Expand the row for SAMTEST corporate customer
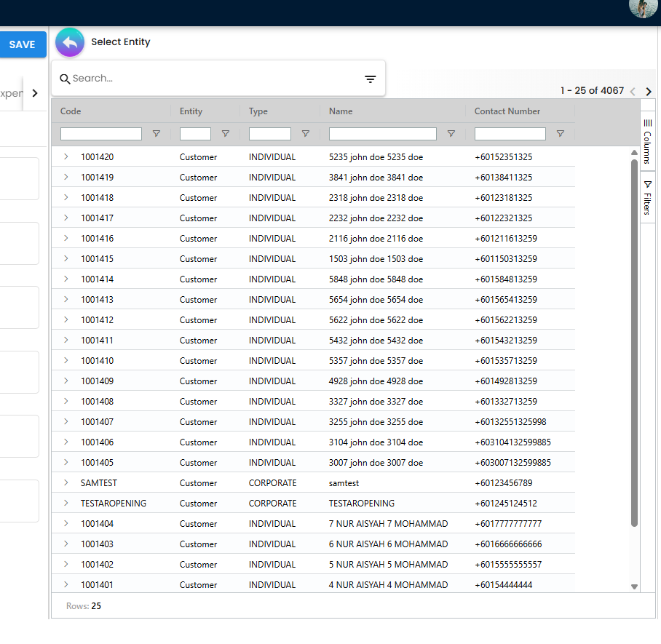This screenshot has width=661, height=644. tap(68, 482)
